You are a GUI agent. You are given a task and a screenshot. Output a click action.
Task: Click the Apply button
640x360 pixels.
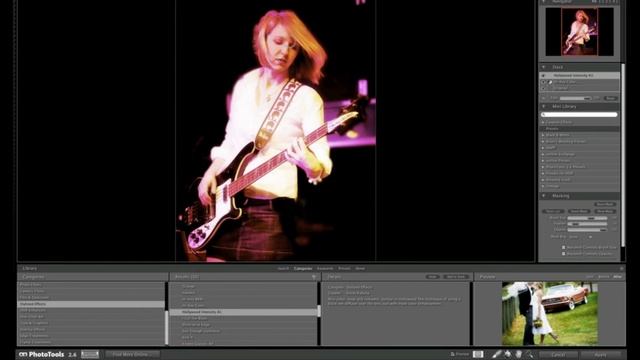[x=601, y=355]
